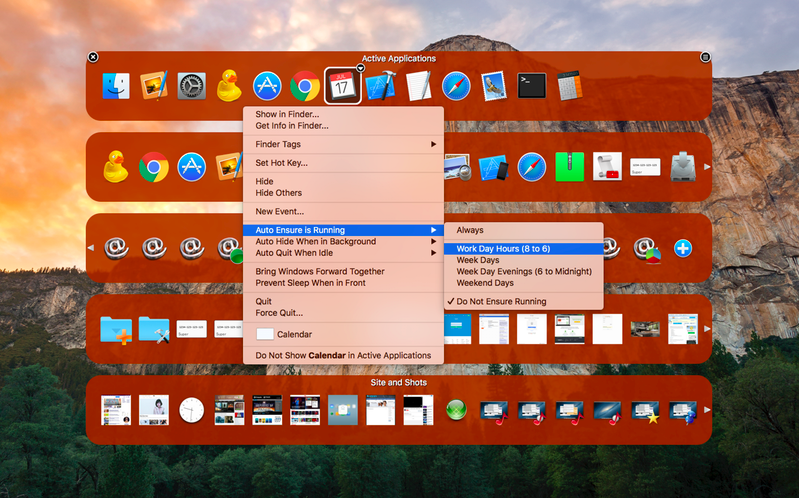Expand the Auto Ensure is Running submenu

click(x=343, y=230)
